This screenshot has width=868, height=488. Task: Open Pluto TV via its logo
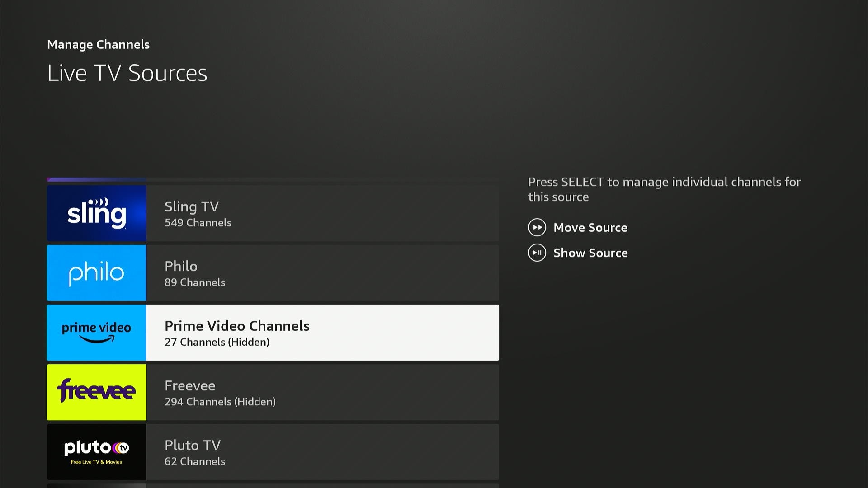[96, 452]
